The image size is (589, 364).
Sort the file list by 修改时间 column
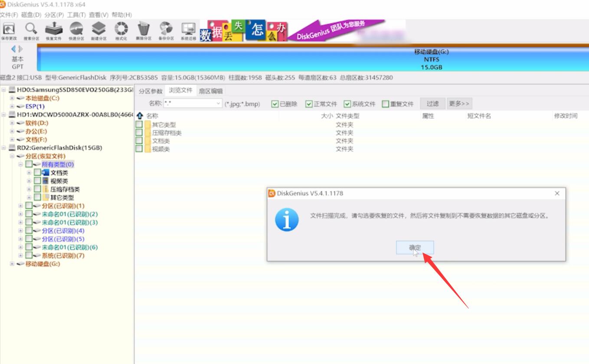tap(566, 116)
